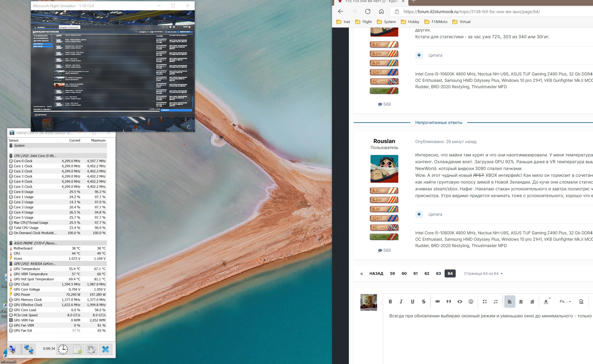Go to forum page 63
593x364 pixels.
(x=438, y=274)
